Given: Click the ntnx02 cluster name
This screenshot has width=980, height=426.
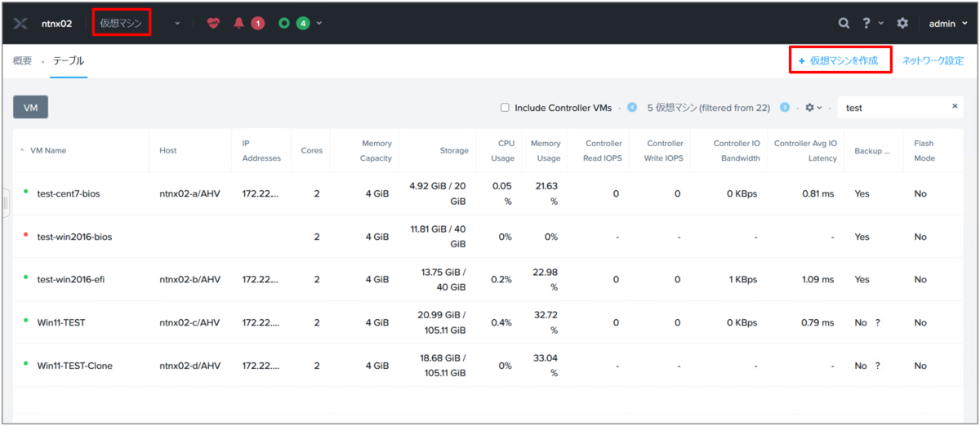Looking at the screenshot, I should point(56,24).
